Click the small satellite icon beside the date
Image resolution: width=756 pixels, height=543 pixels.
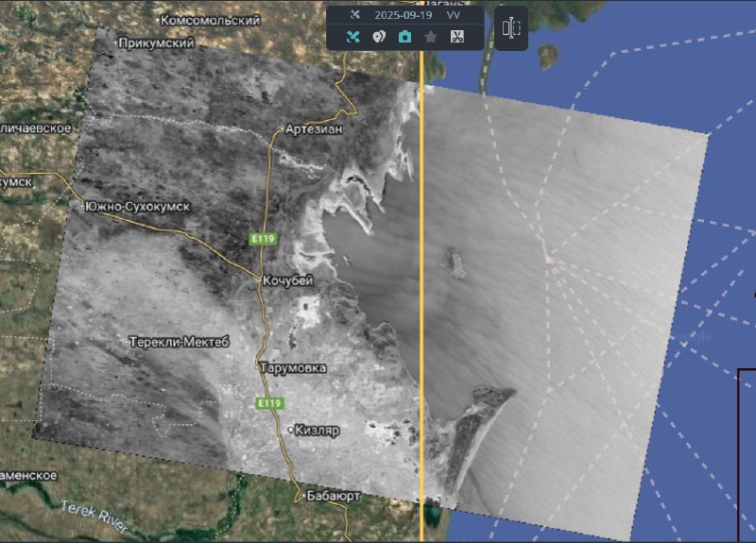coord(355,16)
